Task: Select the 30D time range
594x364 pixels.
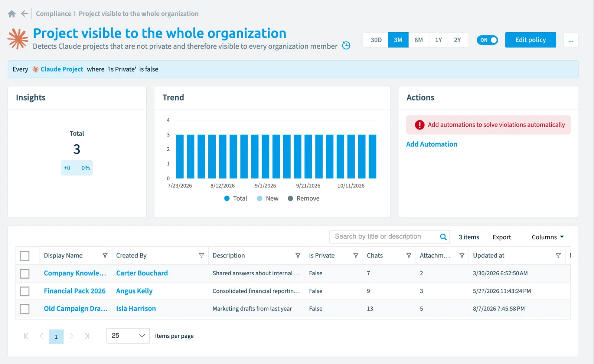Action: (x=376, y=40)
